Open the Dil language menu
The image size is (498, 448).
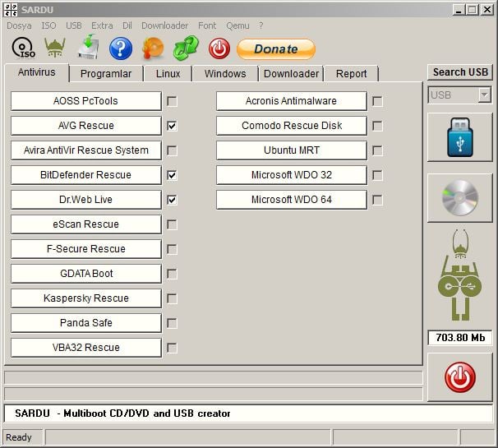pos(127,25)
